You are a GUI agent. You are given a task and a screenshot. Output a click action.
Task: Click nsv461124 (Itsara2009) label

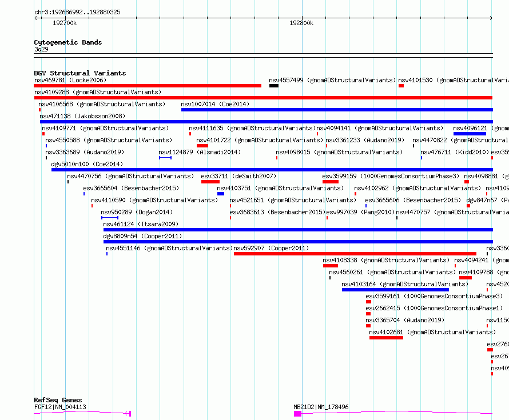[x=141, y=224]
